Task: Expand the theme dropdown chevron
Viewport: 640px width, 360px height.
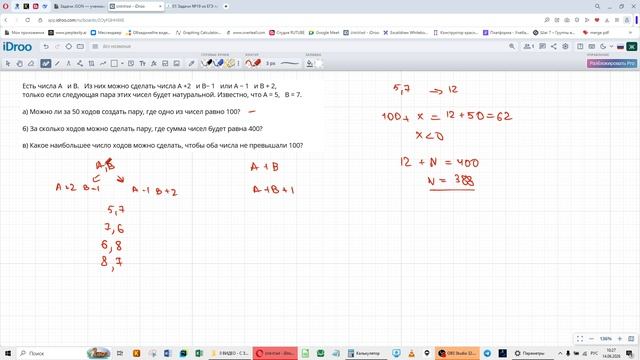Action: 611,47
